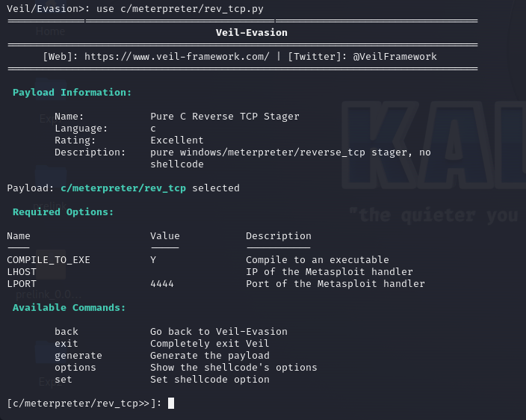Viewport: 526px width, 420px height.
Task: Click the 'exit' command entry
Action: click(x=66, y=344)
